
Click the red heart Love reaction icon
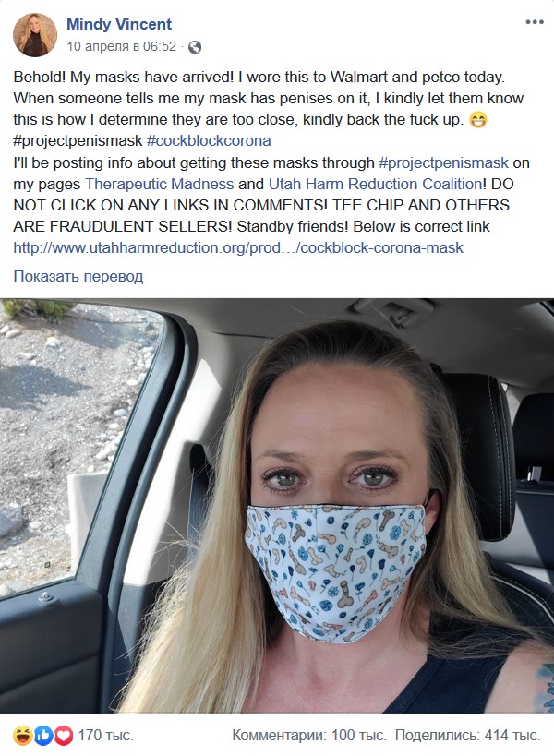63,736
